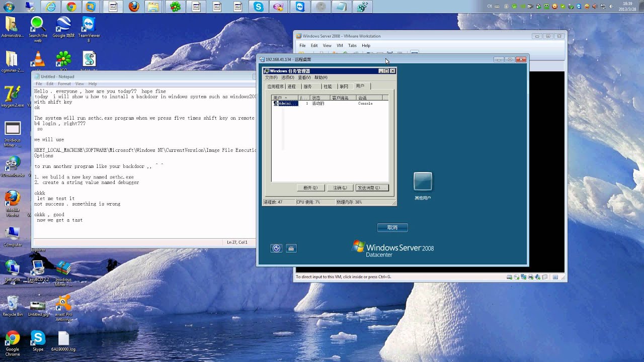
Task: Switch to the 进程 tab in Task Manager
Action: (x=291, y=86)
